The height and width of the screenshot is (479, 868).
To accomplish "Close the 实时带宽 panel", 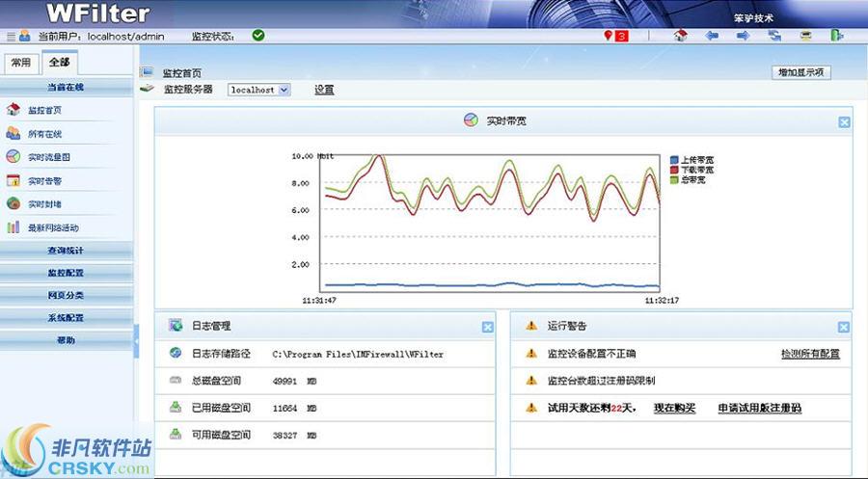I will coord(844,122).
